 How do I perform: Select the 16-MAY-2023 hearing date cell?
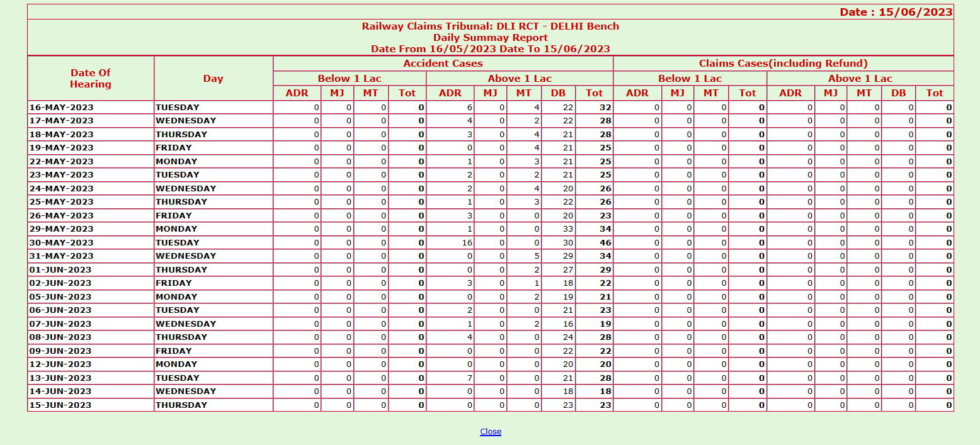(x=61, y=108)
